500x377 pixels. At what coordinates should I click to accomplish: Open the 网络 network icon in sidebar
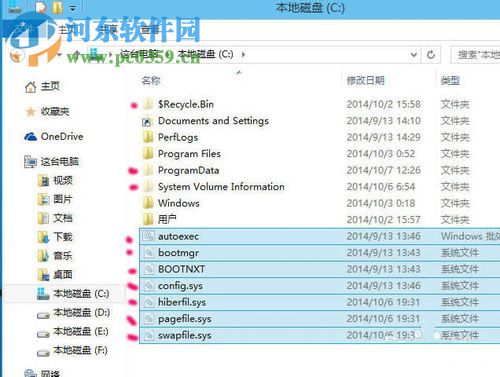31,373
